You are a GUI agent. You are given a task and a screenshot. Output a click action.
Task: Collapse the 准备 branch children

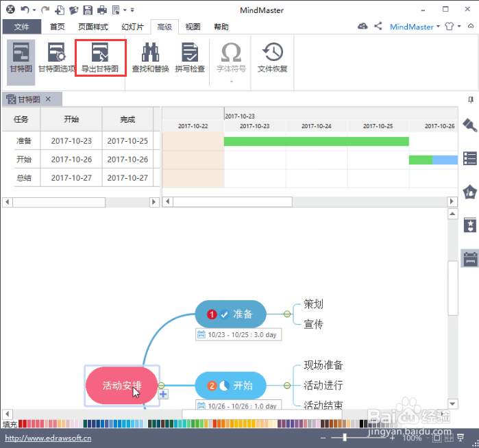coord(287,314)
